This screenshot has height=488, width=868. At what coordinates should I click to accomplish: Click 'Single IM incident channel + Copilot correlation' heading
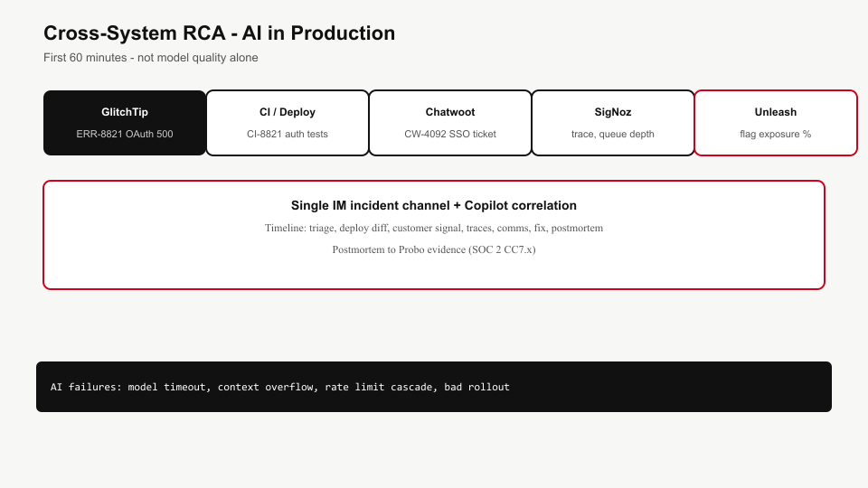point(434,205)
